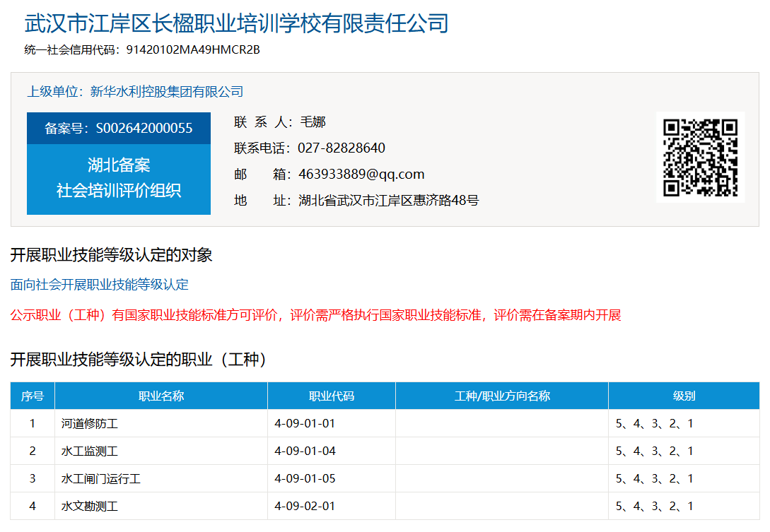Click the company title 武汉市江岸区长楹职业培训学校有限责任公司
770x532 pixels.
(237, 23)
